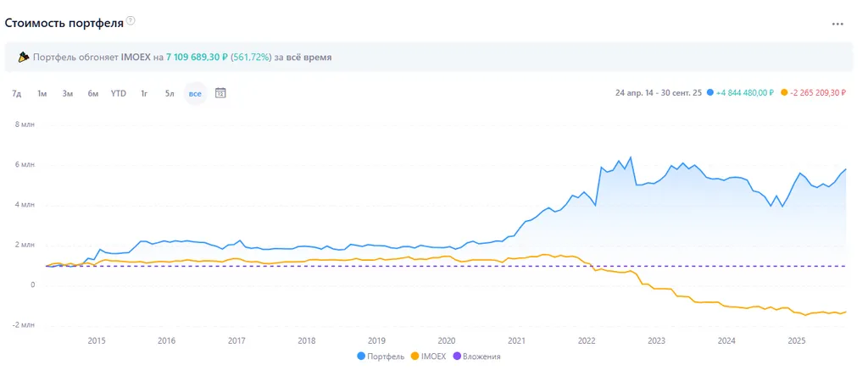Select the все period button
The height and width of the screenshot is (370, 868).
pyautogui.click(x=195, y=93)
